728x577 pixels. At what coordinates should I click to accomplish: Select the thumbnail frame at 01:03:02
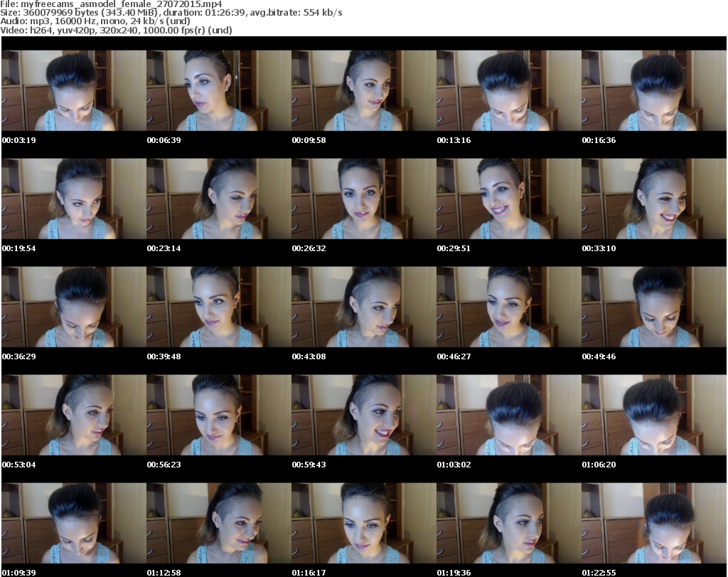pos(509,415)
